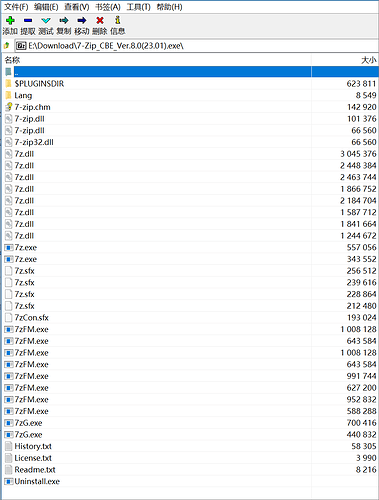
Task: Click the Uninstall.exe application icon
Action: pos(9,481)
